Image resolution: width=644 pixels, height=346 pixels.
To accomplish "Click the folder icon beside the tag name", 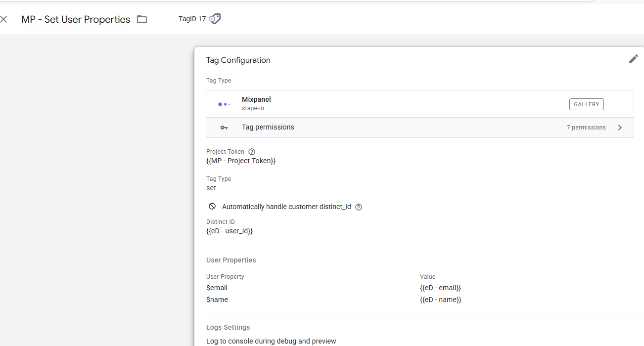I will pos(142,20).
